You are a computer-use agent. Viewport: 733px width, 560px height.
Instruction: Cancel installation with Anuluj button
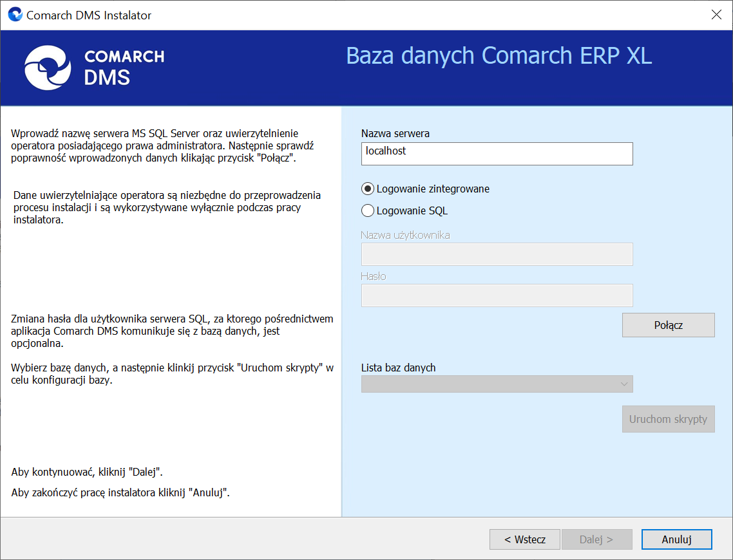click(676, 539)
